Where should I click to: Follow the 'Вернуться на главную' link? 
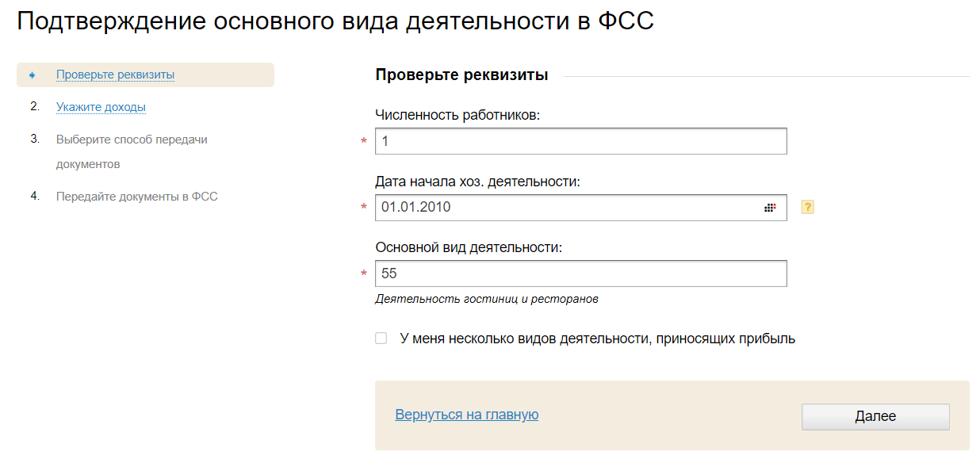(x=466, y=415)
